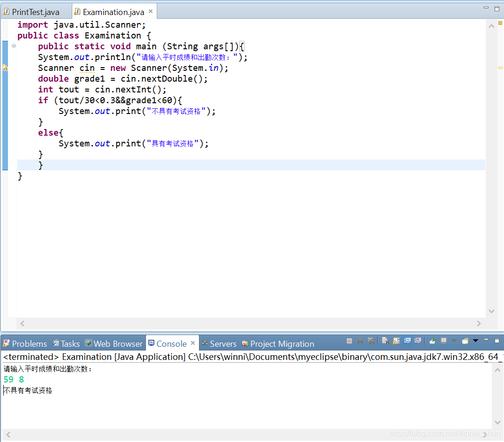Click the editor horizontal scrollbar right arrow
504x442 pixels.
(479, 323)
